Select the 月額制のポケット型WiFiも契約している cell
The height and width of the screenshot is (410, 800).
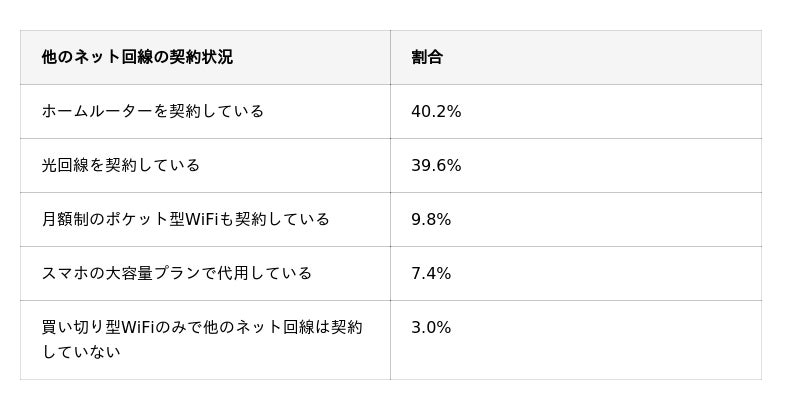click(x=205, y=219)
